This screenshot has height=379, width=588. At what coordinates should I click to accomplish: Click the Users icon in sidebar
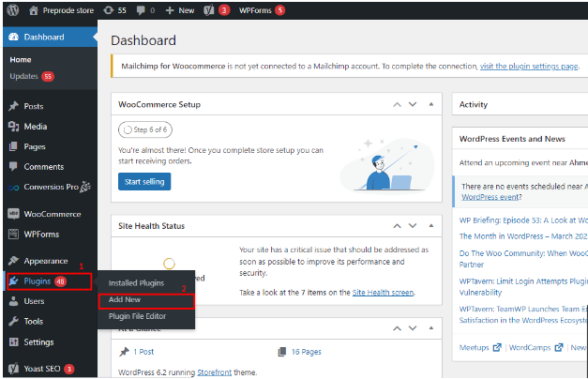tap(13, 301)
